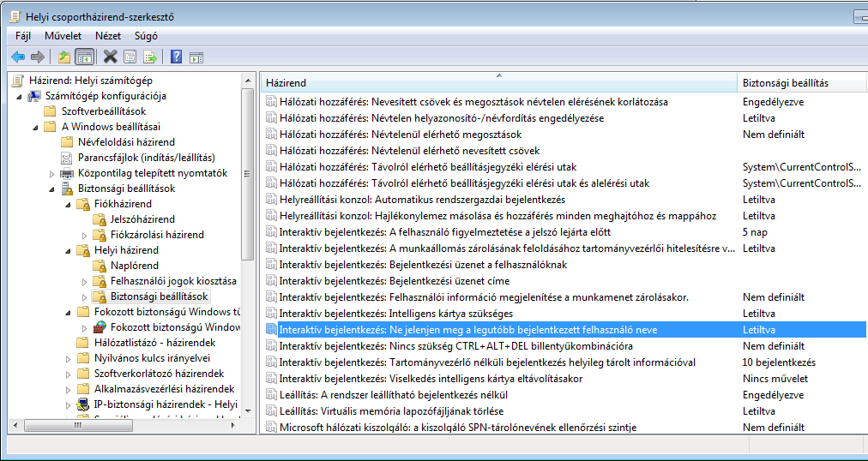Screen dimensions: 868x461
Task: Open the Művelet menu
Action: [63, 36]
